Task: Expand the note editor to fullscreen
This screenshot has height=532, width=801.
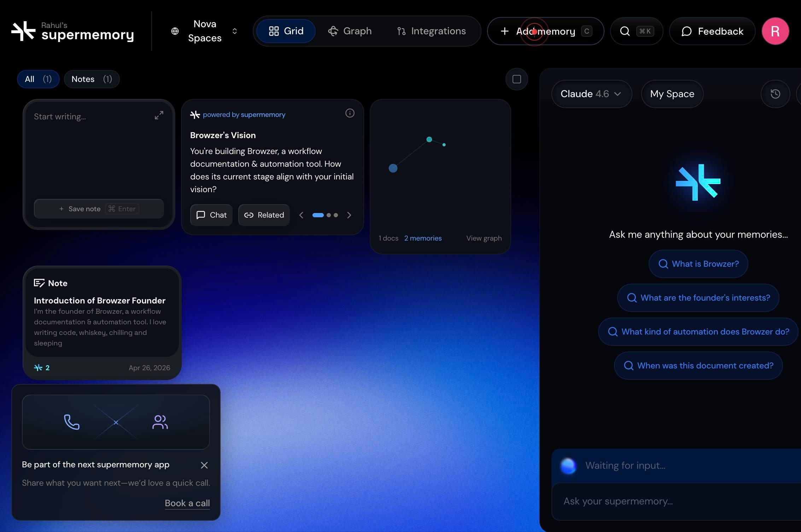Action: [x=159, y=115]
